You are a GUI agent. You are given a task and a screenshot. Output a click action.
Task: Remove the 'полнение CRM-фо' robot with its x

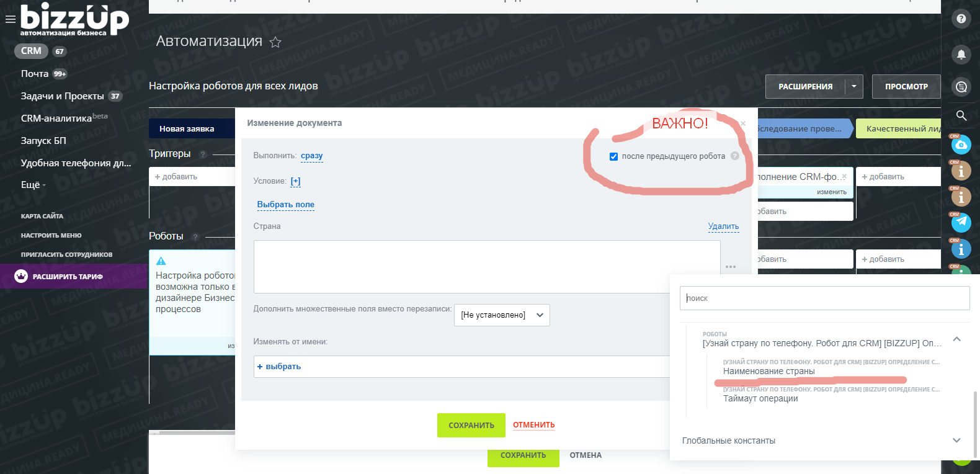click(x=844, y=177)
